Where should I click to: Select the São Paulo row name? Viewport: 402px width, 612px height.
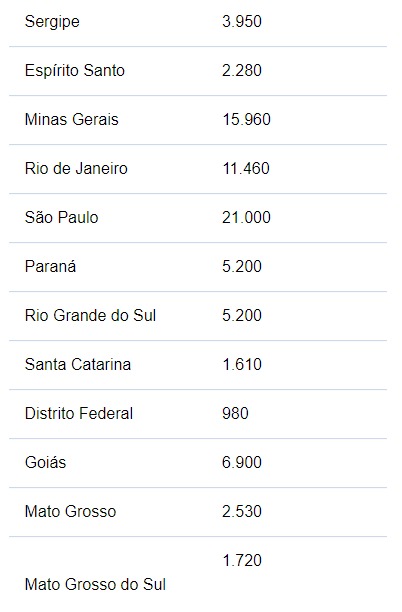click(x=61, y=217)
